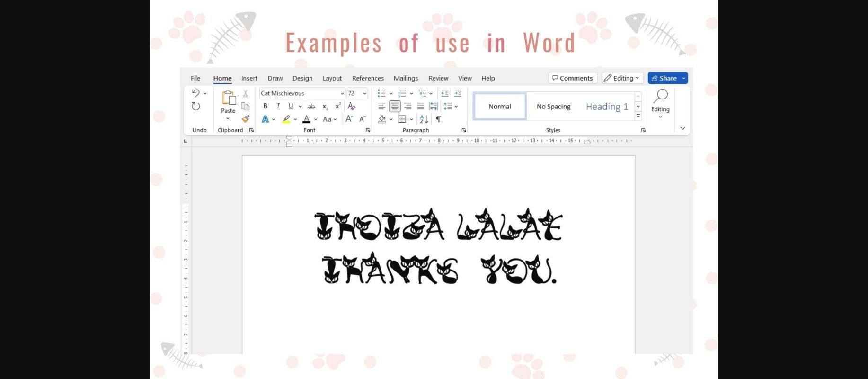Open the Share button dropdown arrow
Image resolution: width=868 pixels, height=379 pixels.
(683, 78)
